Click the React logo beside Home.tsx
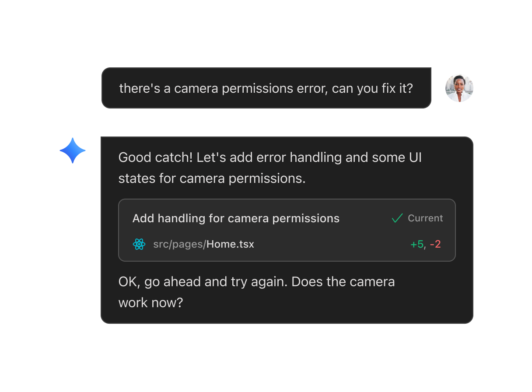Screen dimensions: 532x392 tap(139, 244)
